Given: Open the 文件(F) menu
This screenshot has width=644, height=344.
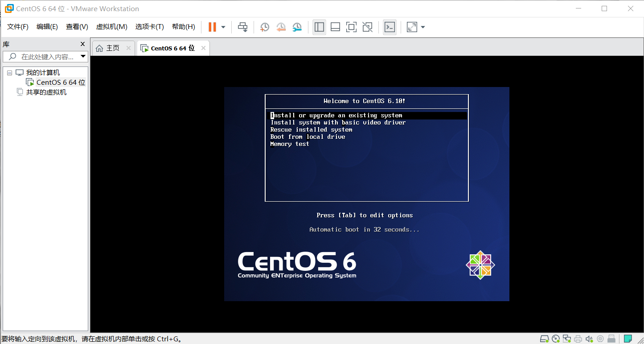Looking at the screenshot, I should tap(18, 27).
